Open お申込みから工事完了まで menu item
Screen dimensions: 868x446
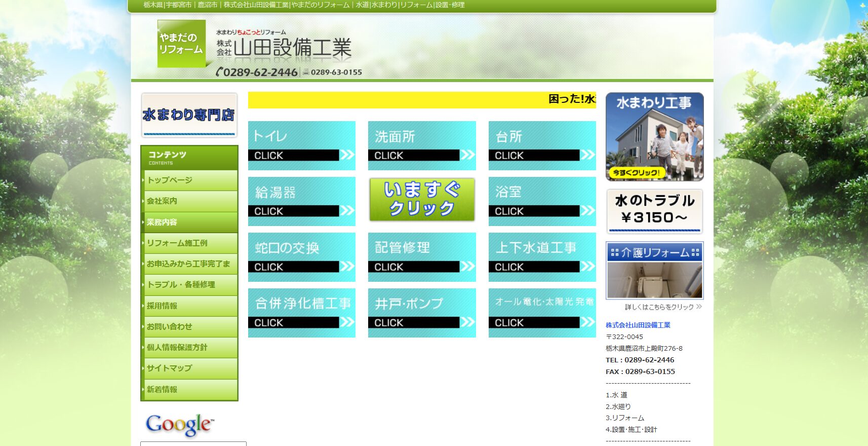coord(189,264)
